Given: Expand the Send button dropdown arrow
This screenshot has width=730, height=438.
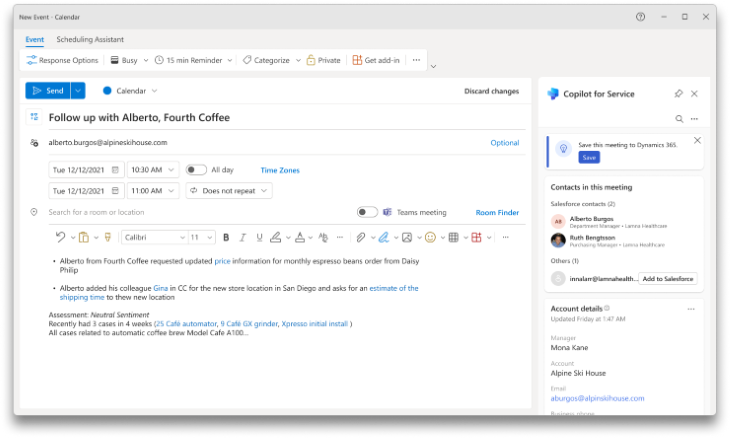Looking at the screenshot, I should [78, 91].
